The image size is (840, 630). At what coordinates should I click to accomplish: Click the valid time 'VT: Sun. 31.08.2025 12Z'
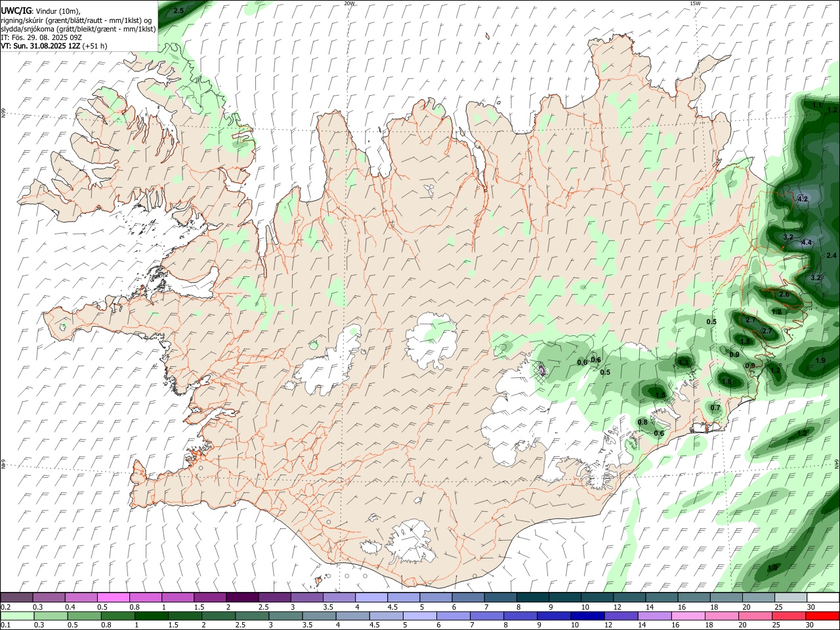click(41, 46)
